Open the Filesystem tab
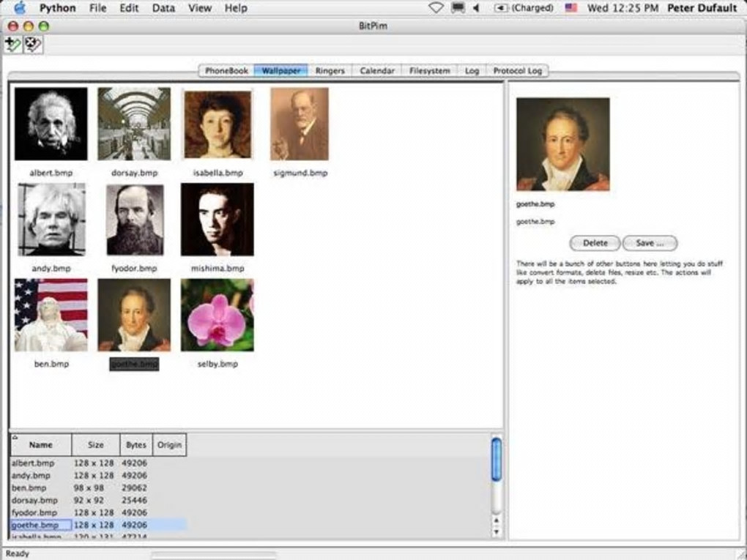The image size is (747, 560). [429, 70]
